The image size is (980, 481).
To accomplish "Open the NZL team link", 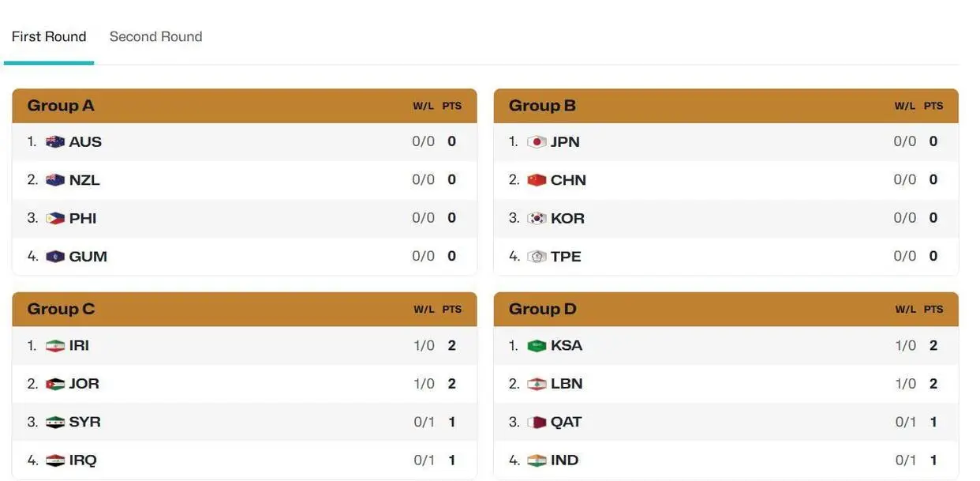I will point(84,180).
